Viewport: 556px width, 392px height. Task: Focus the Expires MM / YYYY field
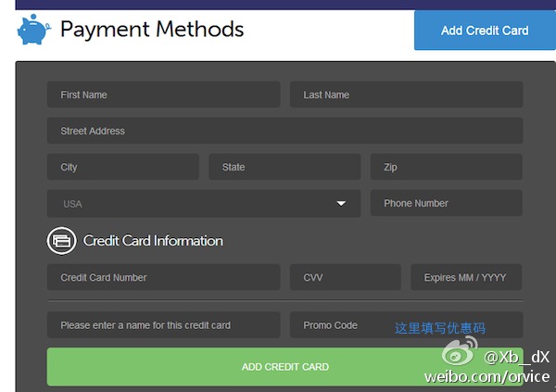[466, 277]
